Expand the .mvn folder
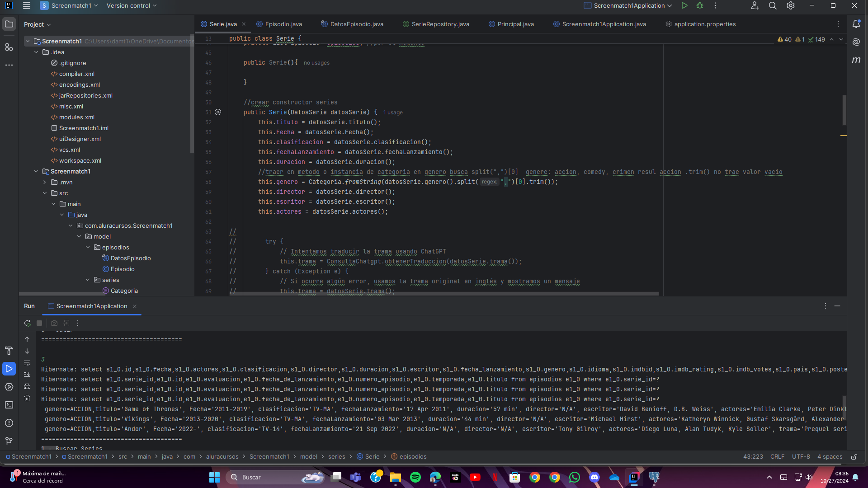The height and width of the screenshot is (488, 868). point(45,182)
